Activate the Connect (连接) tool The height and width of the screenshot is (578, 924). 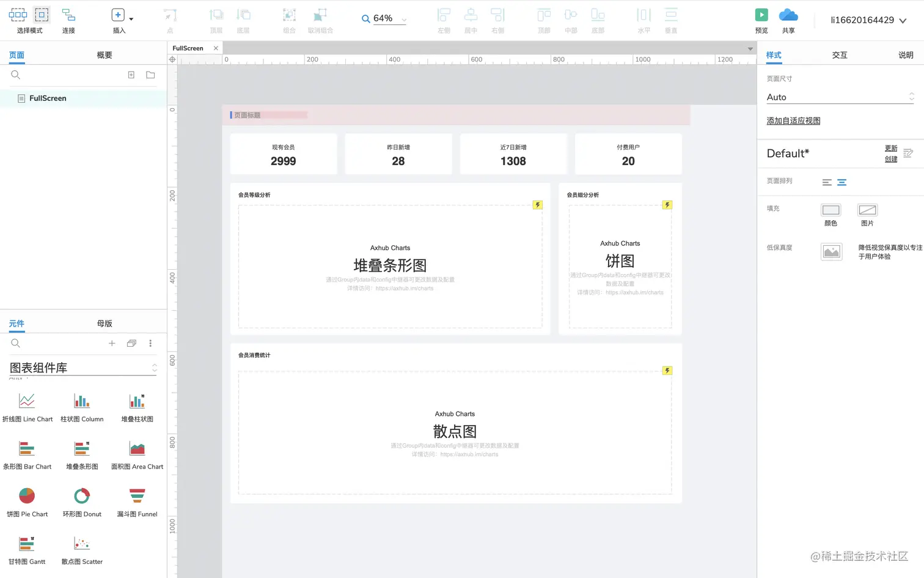pyautogui.click(x=68, y=15)
